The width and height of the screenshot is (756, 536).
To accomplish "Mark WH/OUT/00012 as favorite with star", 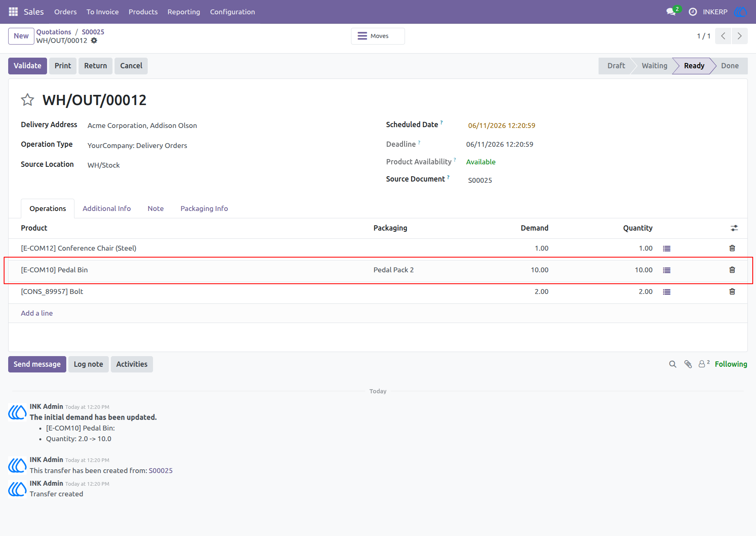I will (x=27, y=100).
